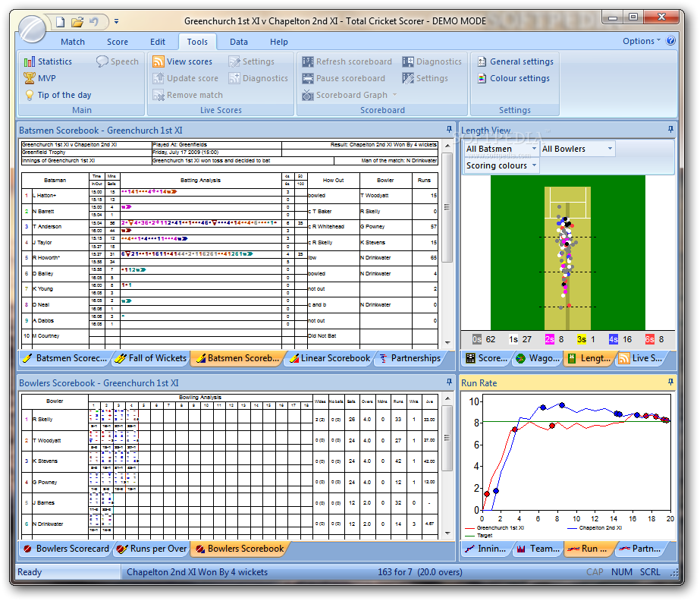Open the All Bowlers dropdown
The height and width of the screenshot is (601, 700).
[x=577, y=149]
